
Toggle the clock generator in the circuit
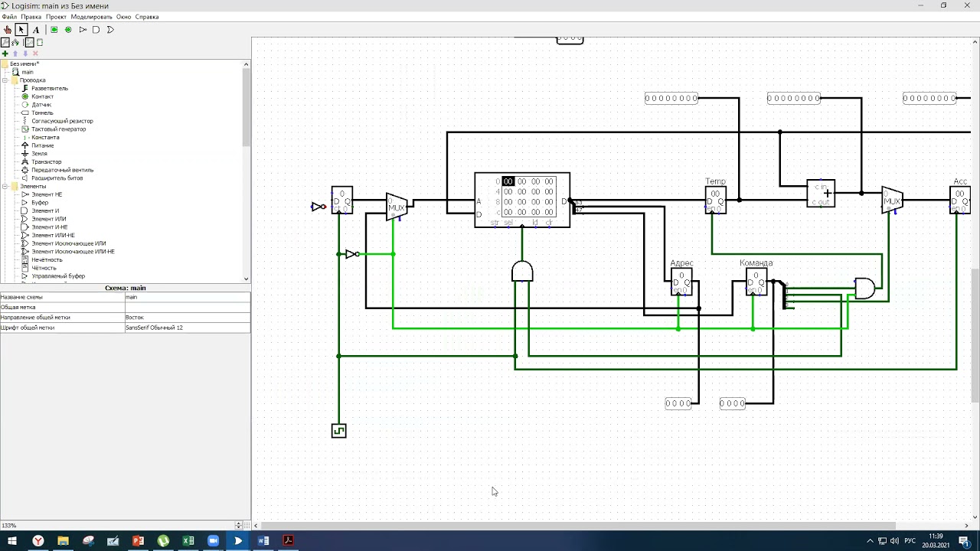tap(338, 431)
